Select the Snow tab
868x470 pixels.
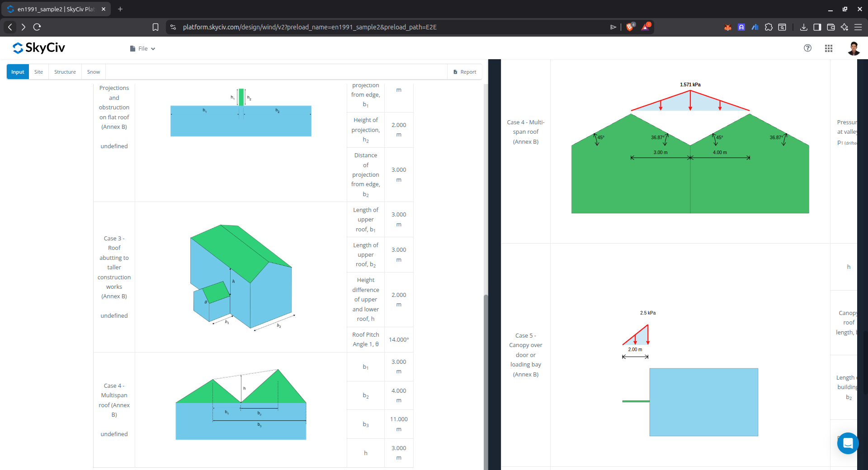pyautogui.click(x=94, y=72)
